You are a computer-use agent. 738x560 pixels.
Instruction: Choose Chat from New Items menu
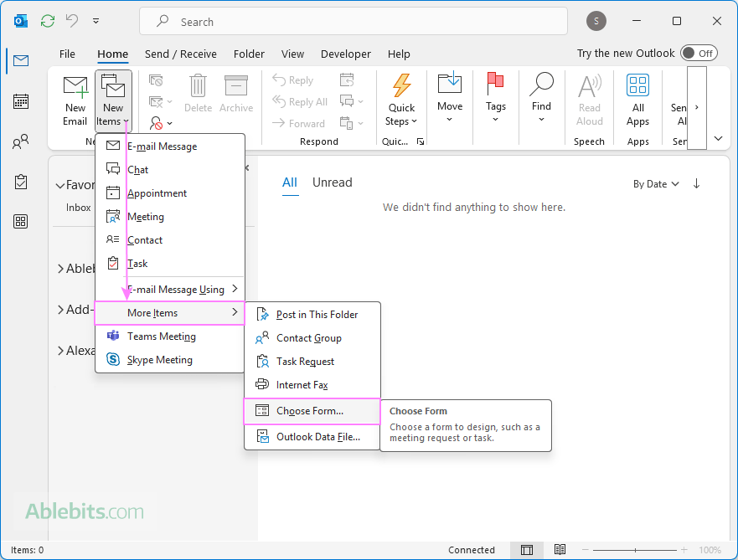170,170
